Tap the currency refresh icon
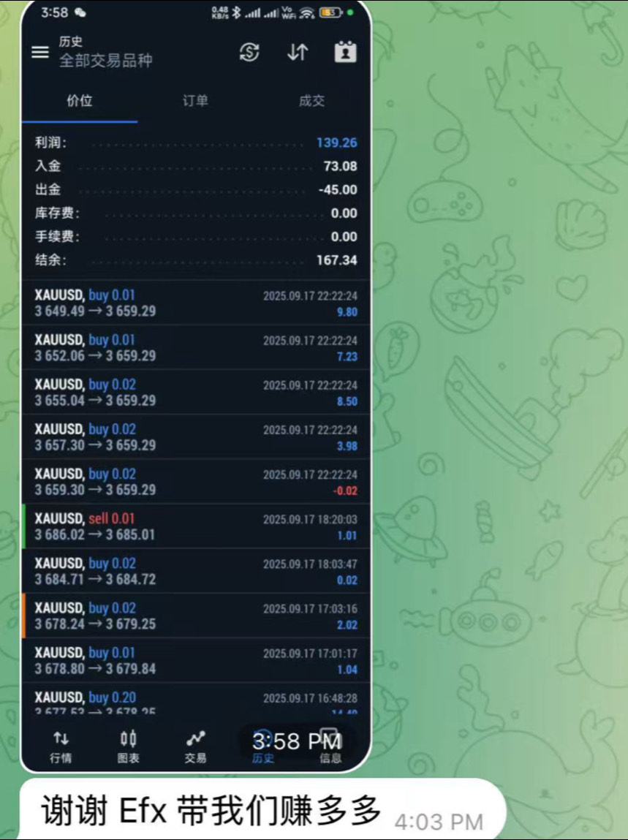The image size is (628, 840). pos(249,52)
